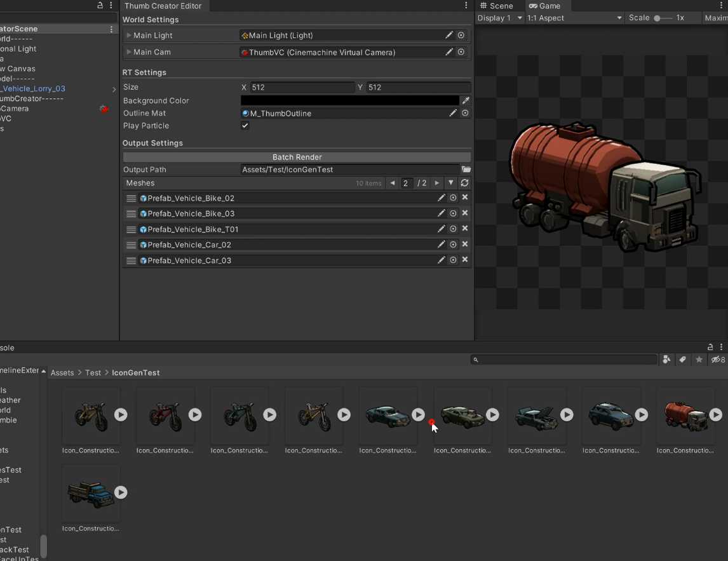Remove Prefab_Vehicle_Car_03 from Meshes list
Screen dimensions: 728x561
pyautogui.click(x=465, y=260)
